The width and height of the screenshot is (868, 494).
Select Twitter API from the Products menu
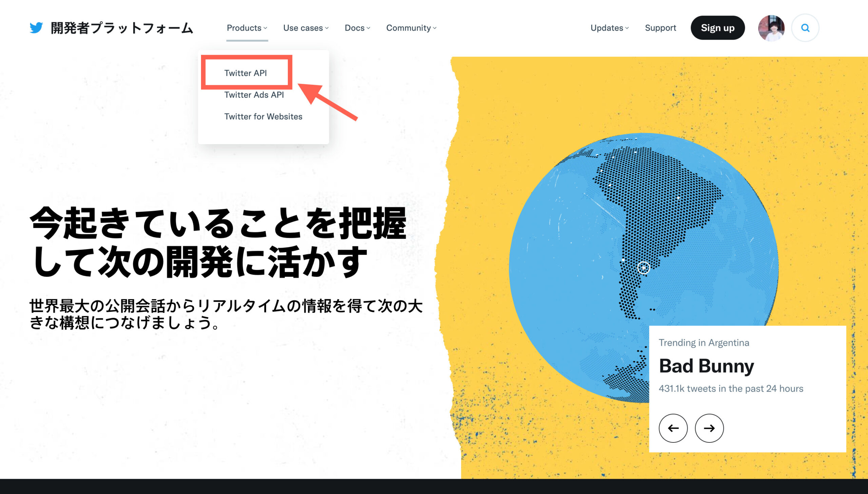246,72
